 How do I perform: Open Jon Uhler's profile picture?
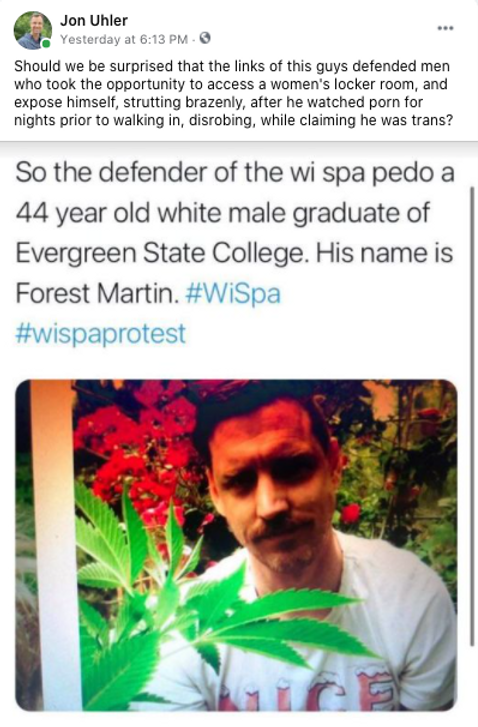point(32,30)
